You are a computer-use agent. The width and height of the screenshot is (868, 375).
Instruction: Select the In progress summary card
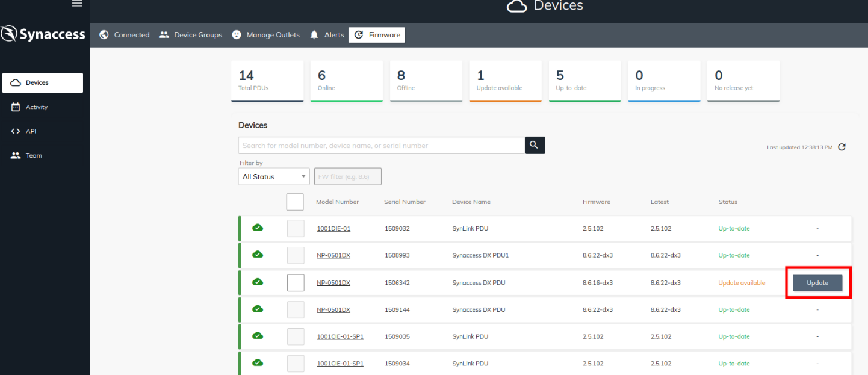(665, 81)
